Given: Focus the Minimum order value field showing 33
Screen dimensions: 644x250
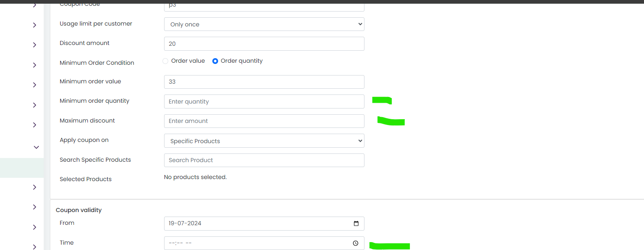Looking at the screenshot, I should (264, 82).
